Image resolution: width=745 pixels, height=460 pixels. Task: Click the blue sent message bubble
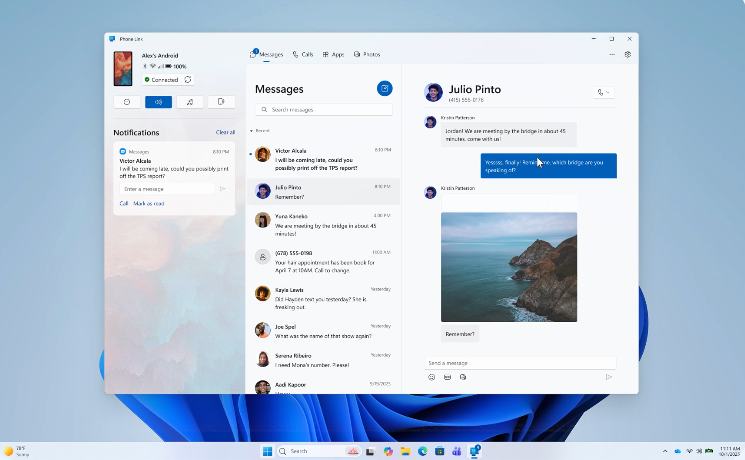click(548, 166)
